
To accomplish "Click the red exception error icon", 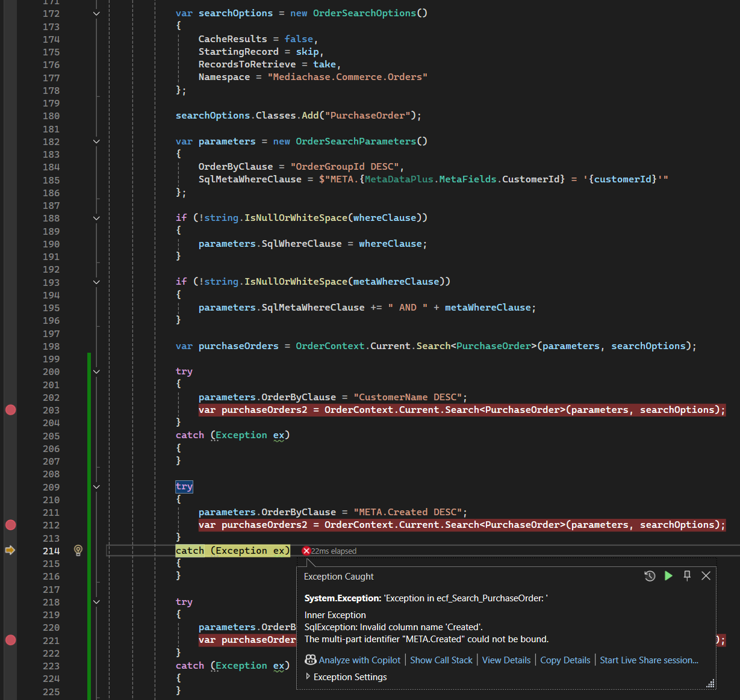I will coord(306,551).
